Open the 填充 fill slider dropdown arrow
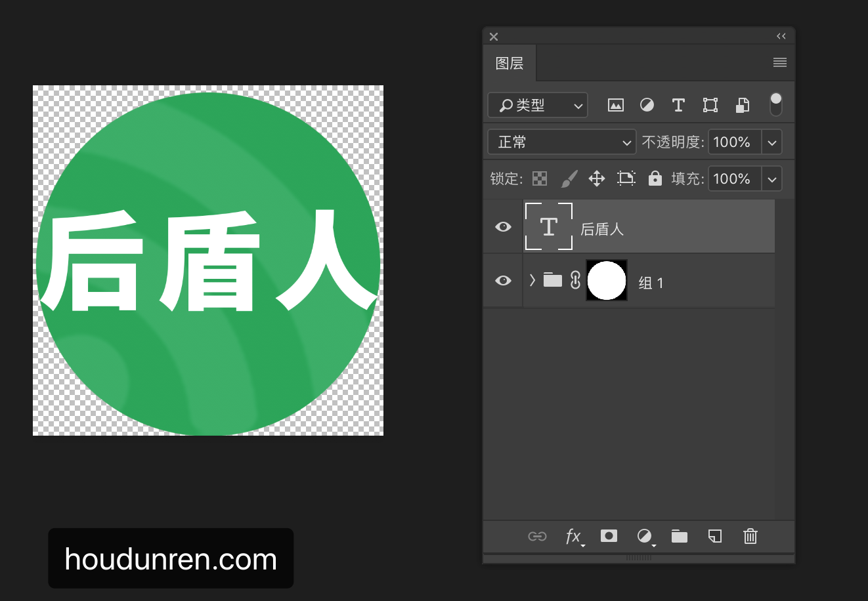This screenshot has width=868, height=601. [x=772, y=178]
